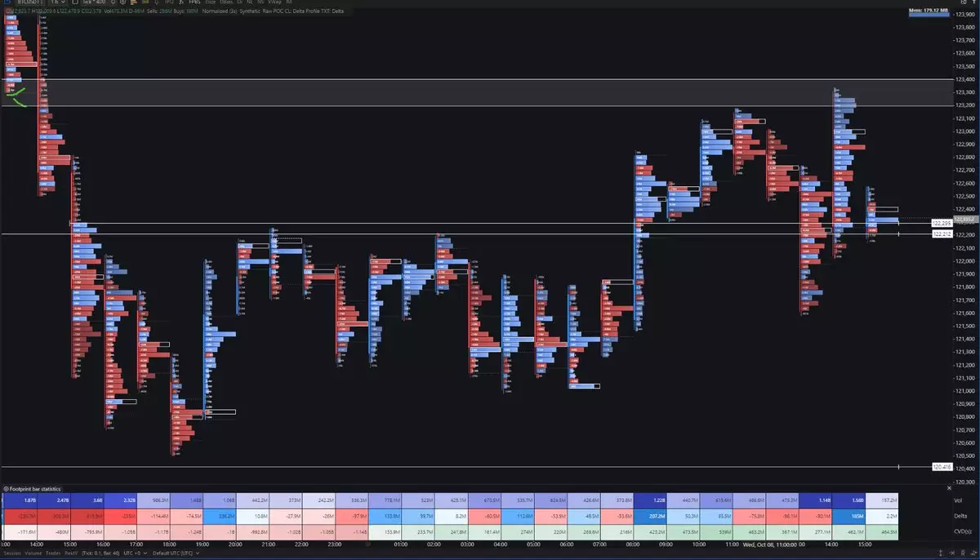Click the 122,212 price level label

(942, 234)
